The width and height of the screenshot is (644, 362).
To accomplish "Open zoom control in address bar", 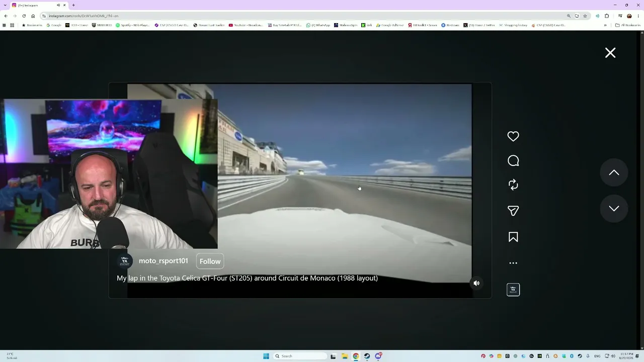I will pos(569,16).
